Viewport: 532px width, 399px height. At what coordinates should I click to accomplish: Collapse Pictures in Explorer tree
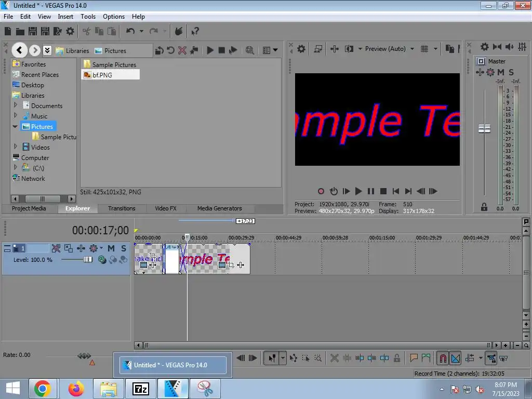(15, 126)
